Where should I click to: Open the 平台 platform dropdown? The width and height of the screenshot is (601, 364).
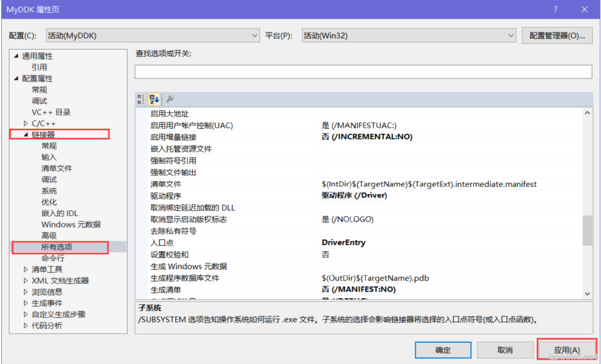point(409,36)
